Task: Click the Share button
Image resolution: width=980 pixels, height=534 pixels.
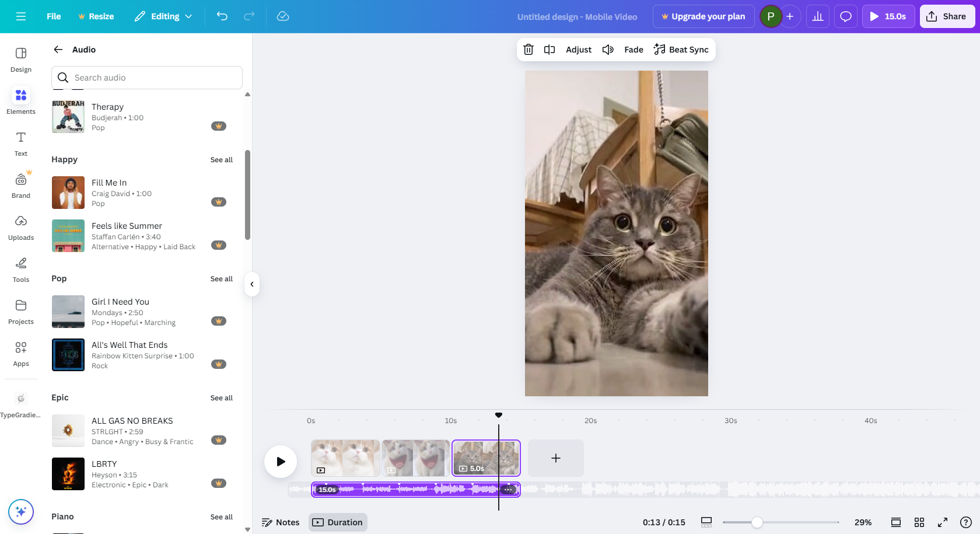Action: pyautogui.click(x=946, y=16)
